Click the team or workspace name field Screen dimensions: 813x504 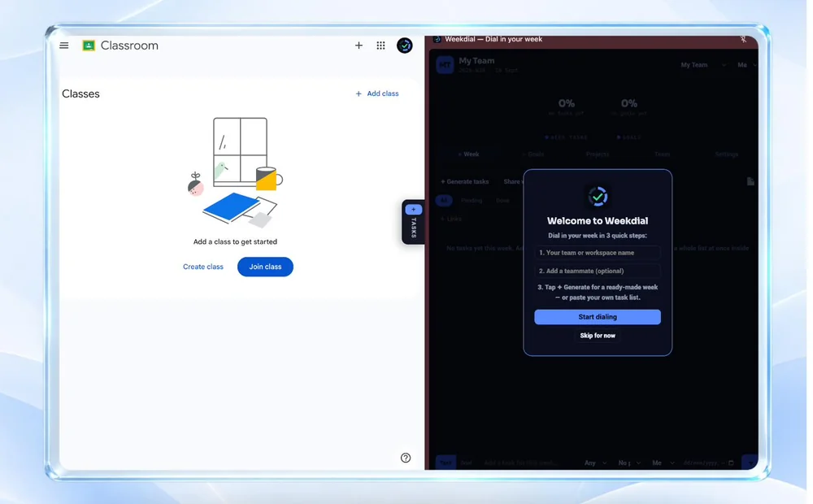[598, 253]
